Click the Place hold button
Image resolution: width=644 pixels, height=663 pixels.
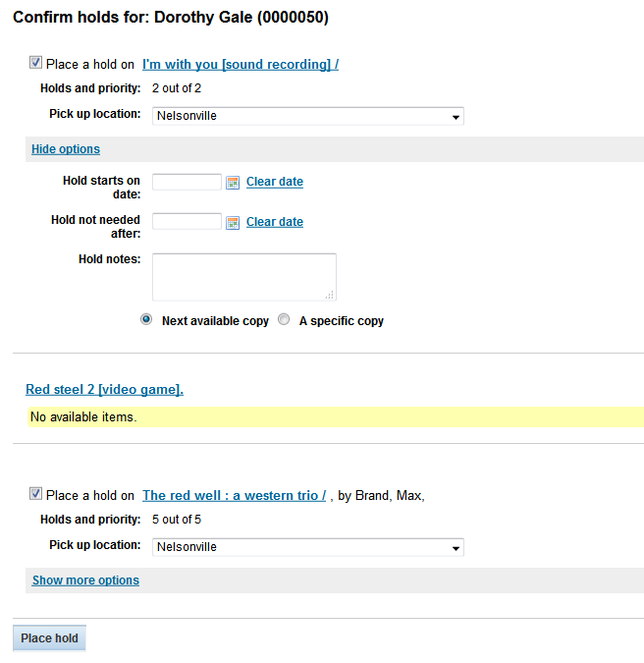(x=50, y=638)
